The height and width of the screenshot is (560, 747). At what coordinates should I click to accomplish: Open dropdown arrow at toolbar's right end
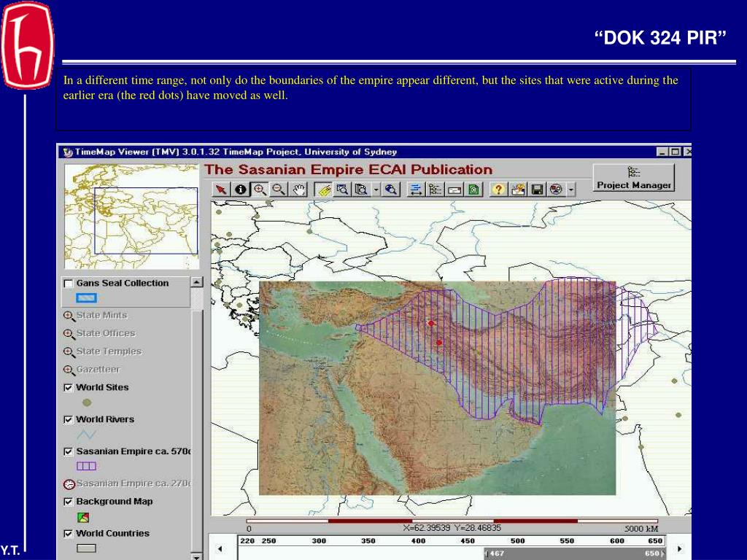[x=570, y=190]
